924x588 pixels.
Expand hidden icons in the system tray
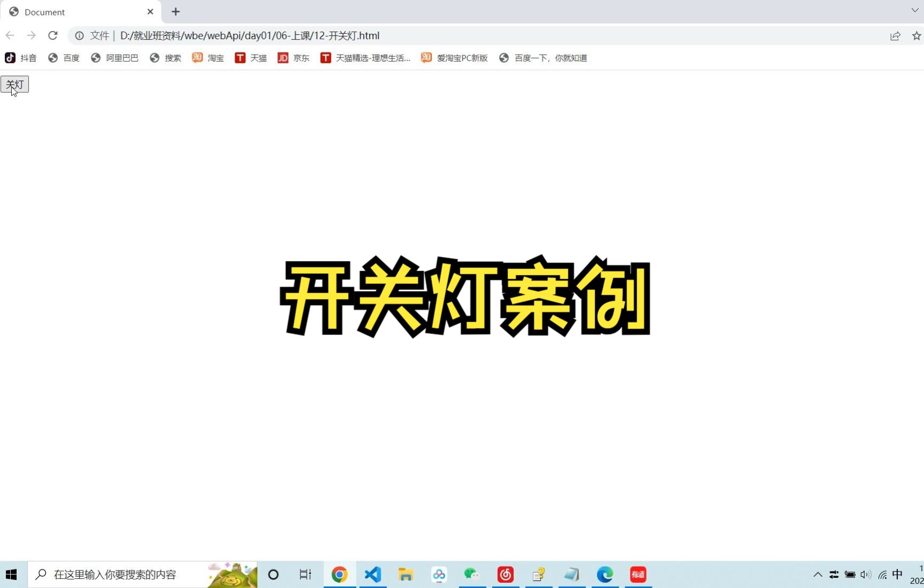[817, 574]
